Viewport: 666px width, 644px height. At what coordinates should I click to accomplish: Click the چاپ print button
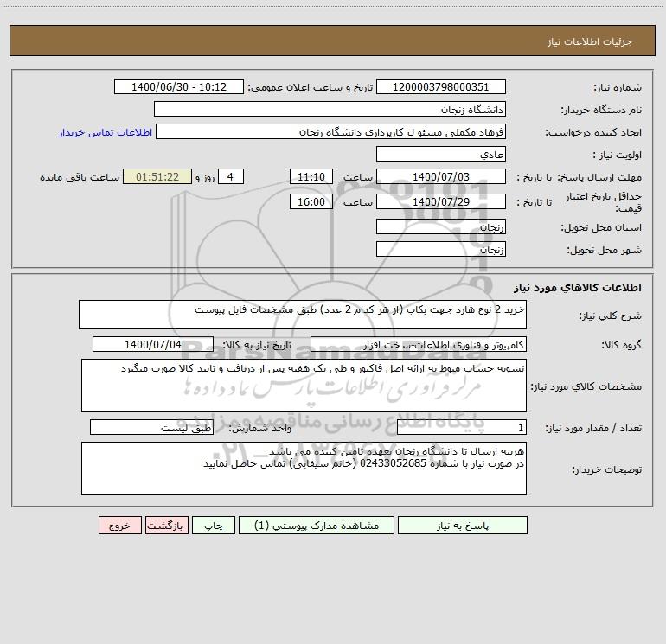[214, 525]
